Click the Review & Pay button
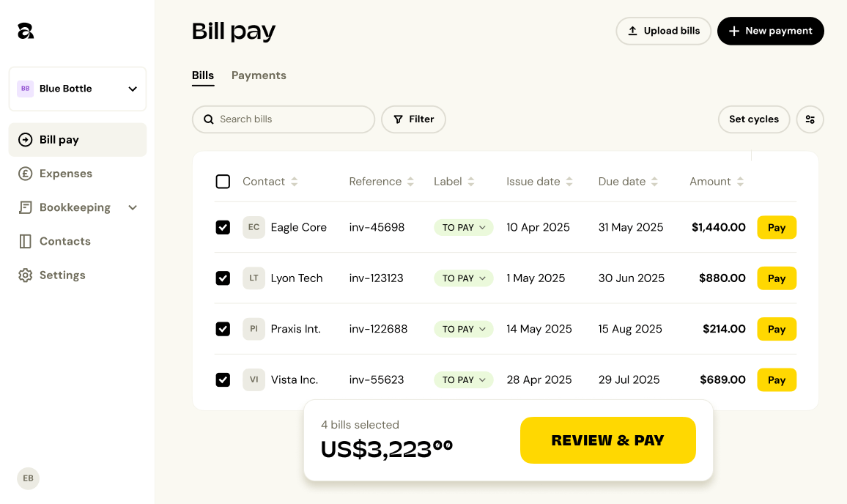This screenshot has width=847, height=504. pos(607,440)
